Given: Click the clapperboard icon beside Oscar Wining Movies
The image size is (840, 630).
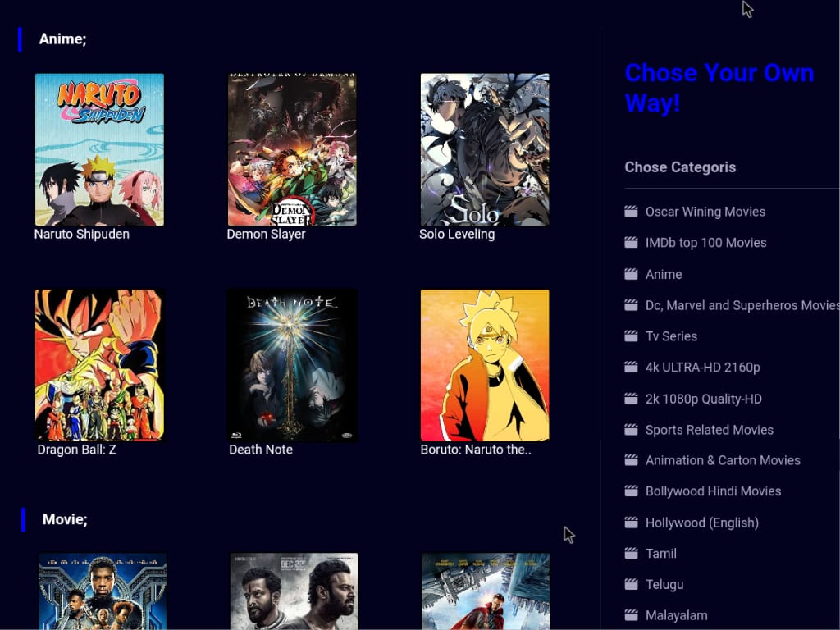Looking at the screenshot, I should click(631, 212).
